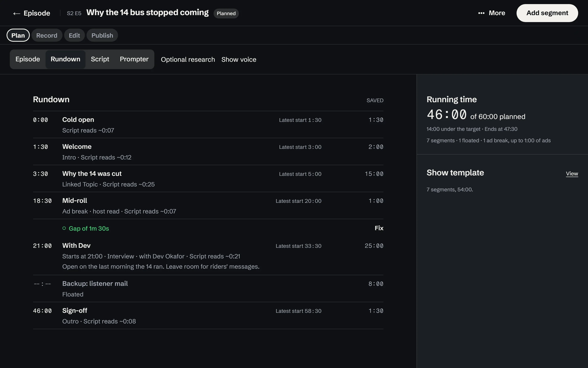The height and width of the screenshot is (368, 588).
Task: Select the Welcome segment
Action: [208, 152]
